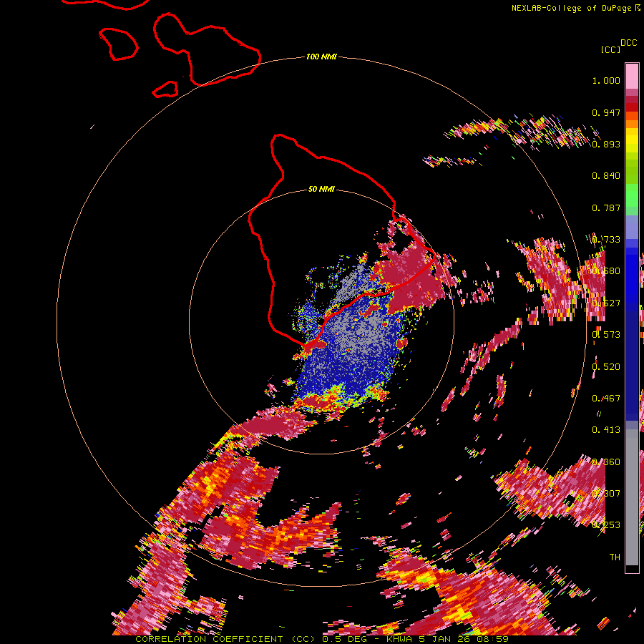Image resolution: width=644 pixels, height=644 pixels.
Task: Click the bright green color bar segment
Action: coord(632,195)
